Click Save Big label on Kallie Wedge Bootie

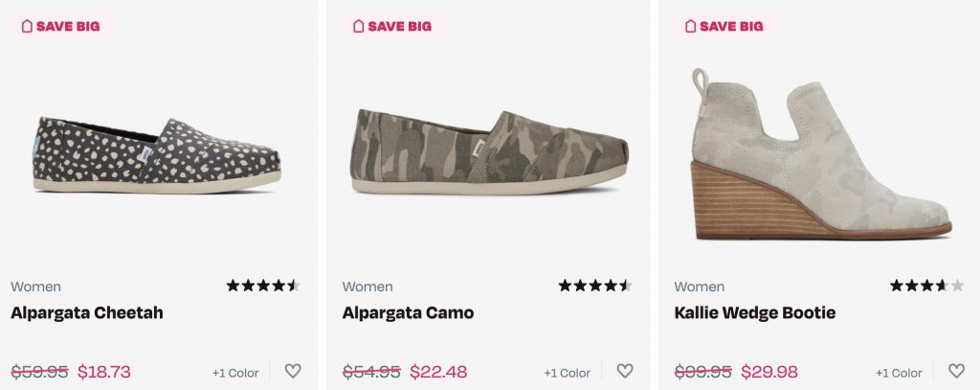coord(724,26)
